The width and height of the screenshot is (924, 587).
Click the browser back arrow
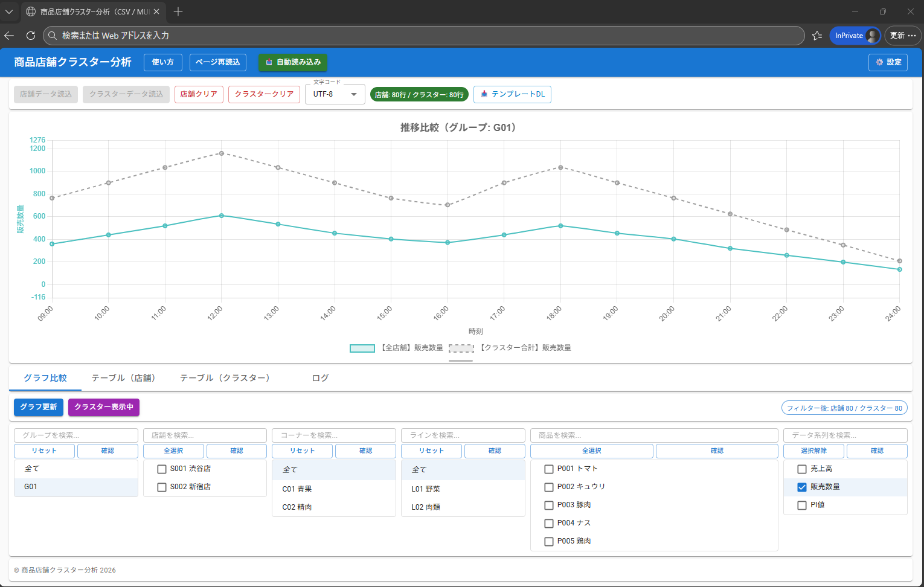tap(9, 36)
